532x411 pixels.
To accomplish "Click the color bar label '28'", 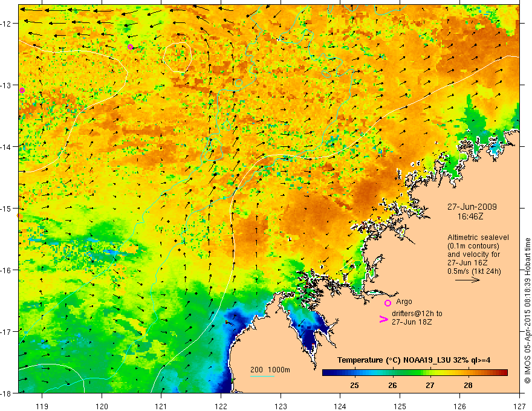I will [468, 386].
